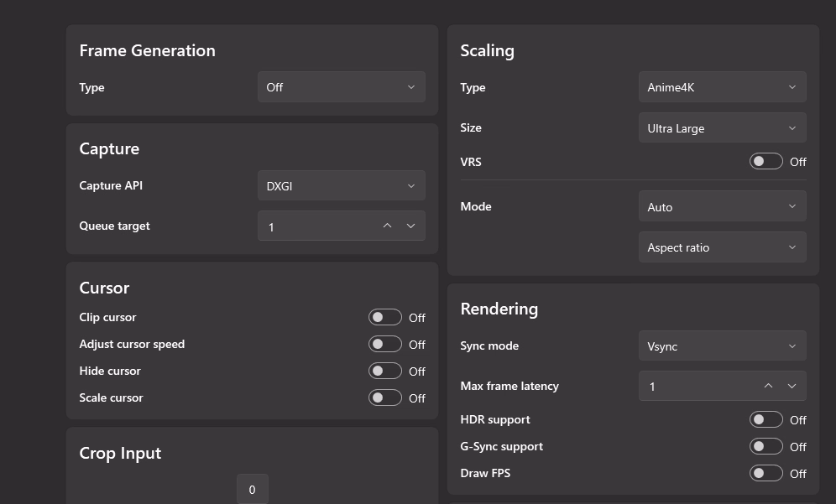Toggle the VRS switch
This screenshot has width=836, height=504.
click(765, 162)
